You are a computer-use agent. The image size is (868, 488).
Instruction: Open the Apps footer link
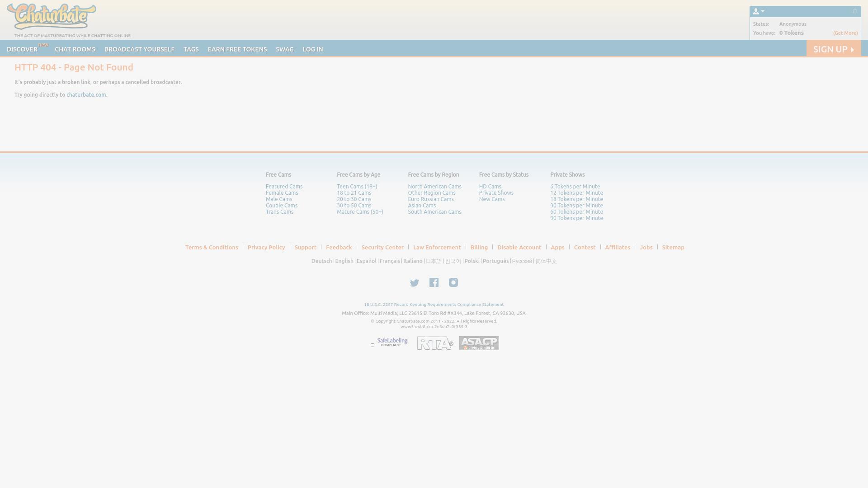558,248
